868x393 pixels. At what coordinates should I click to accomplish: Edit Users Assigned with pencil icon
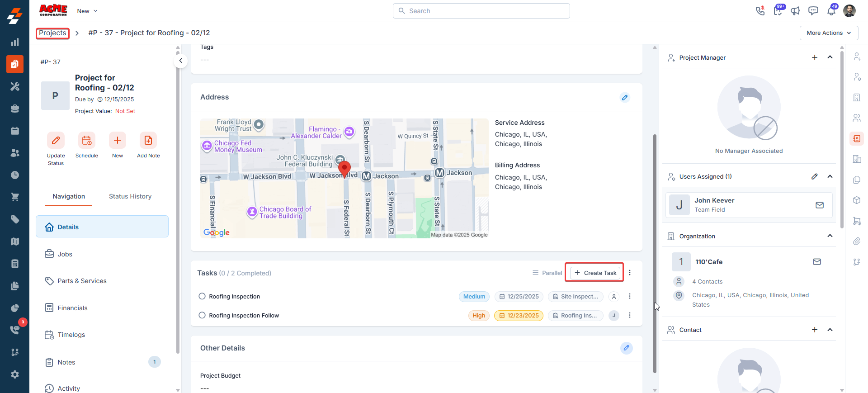[x=815, y=176]
